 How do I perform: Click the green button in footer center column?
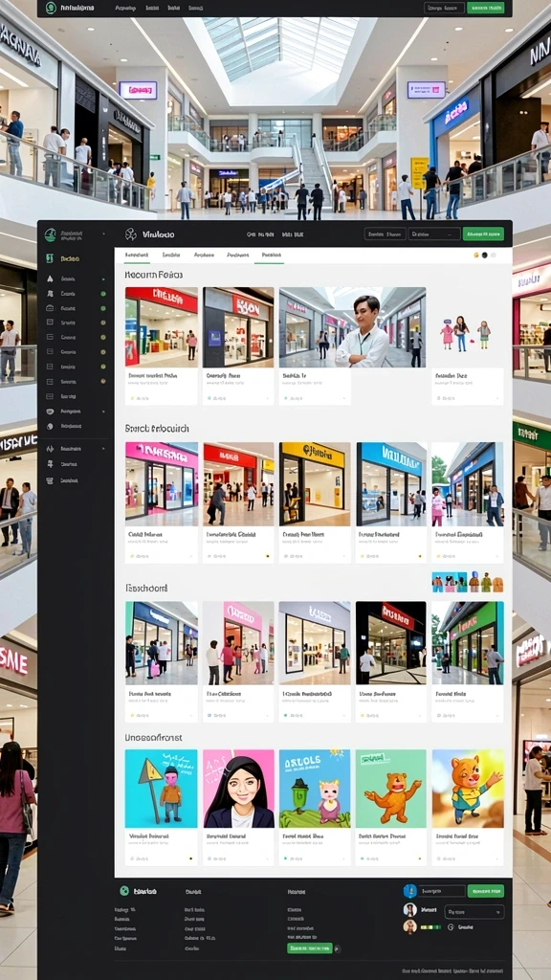tap(309, 948)
